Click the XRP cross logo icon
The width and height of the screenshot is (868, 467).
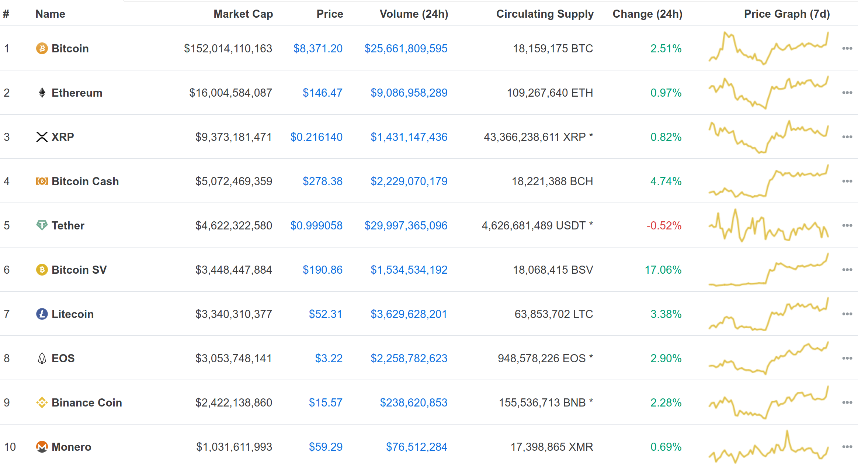(x=42, y=137)
